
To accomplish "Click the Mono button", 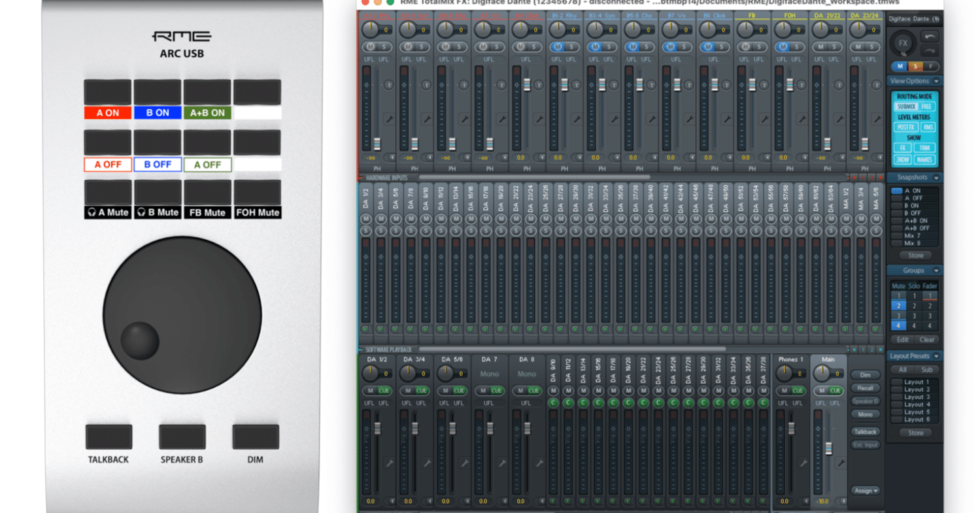I will tap(865, 414).
